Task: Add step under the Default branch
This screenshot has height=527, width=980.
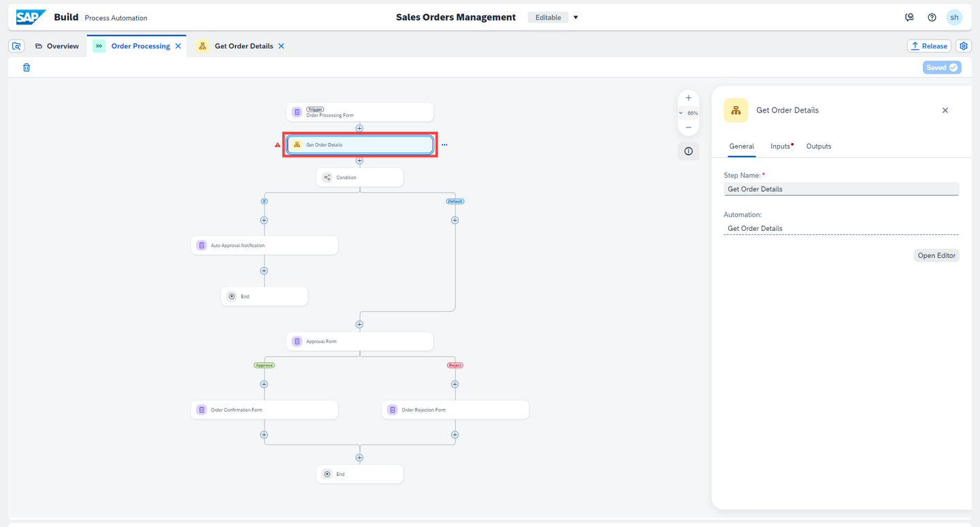Action: tap(455, 220)
